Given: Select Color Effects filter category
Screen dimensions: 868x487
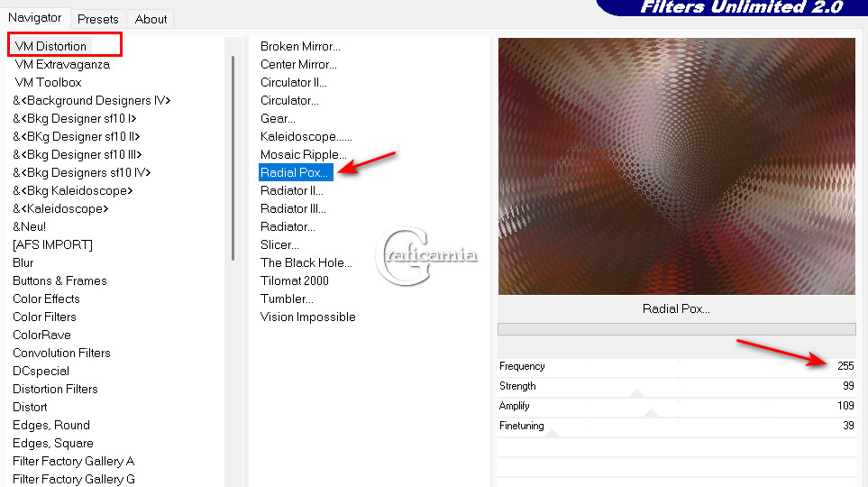Looking at the screenshot, I should pyautogui.click(x=46, y=299).
